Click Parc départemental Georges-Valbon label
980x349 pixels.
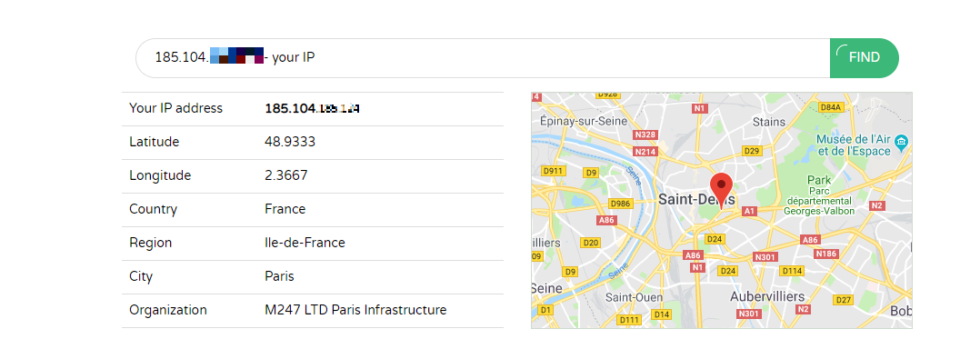(819, 194)
